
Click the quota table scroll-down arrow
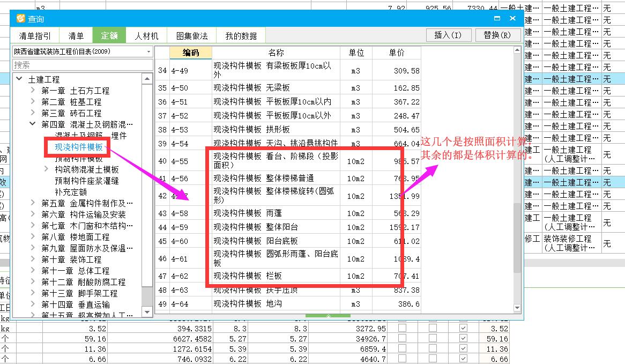click(517, 308)
